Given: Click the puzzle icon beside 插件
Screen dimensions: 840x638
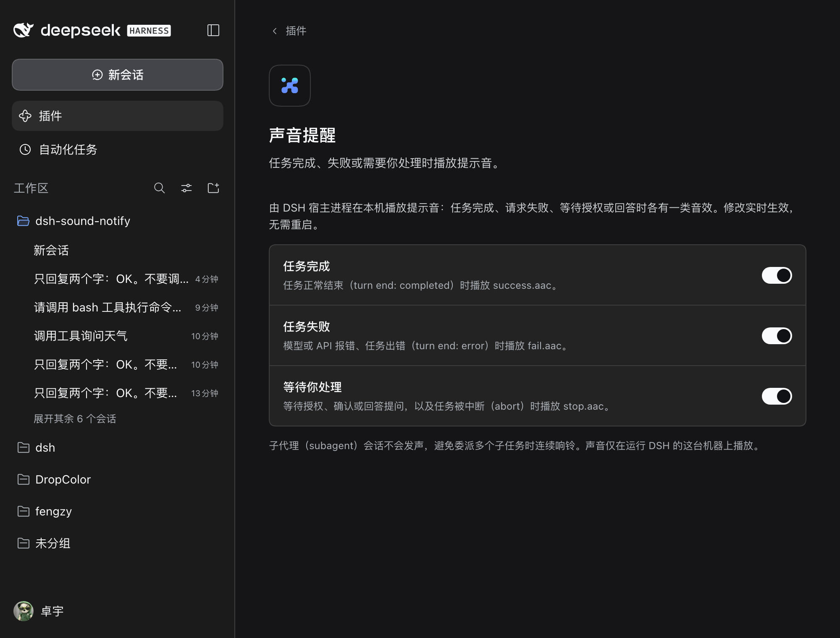Looking at the screenshot, I should tap(25, 116).
